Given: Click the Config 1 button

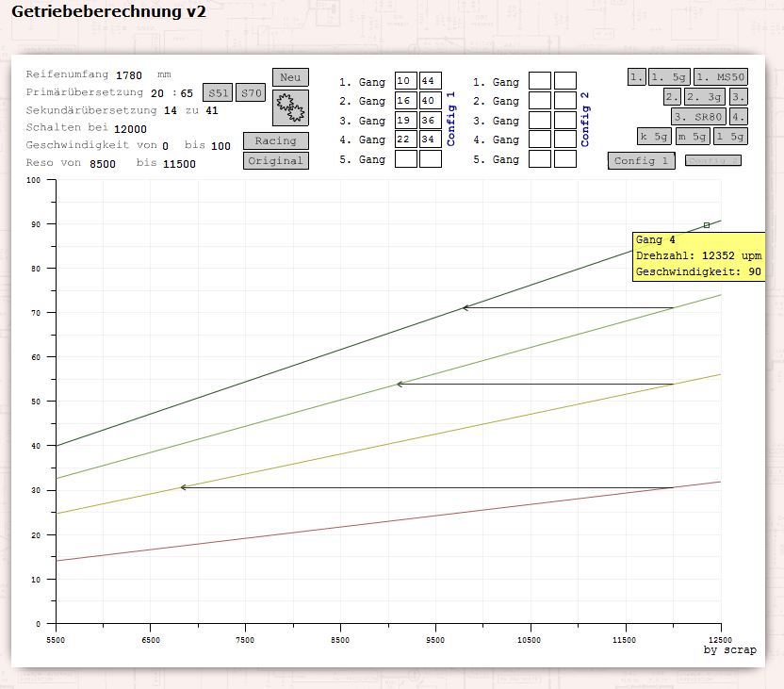Looking at the screenshot, I should [641, 160].
